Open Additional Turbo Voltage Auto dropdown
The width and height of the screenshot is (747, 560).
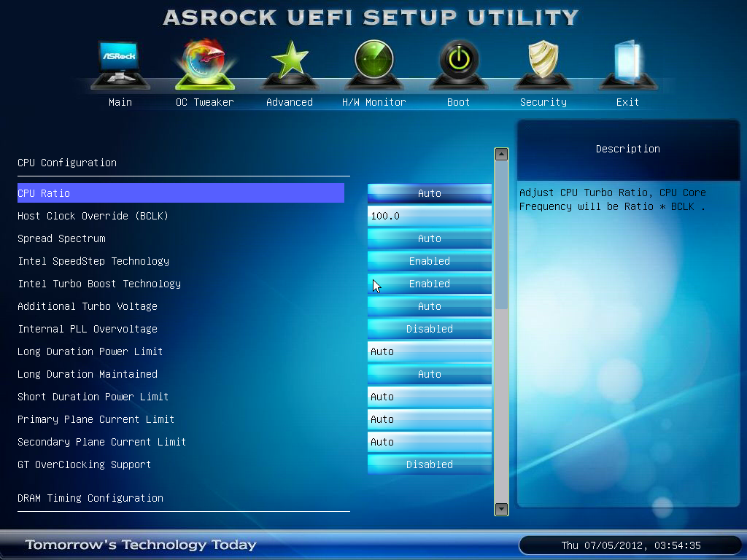point(429,306)
